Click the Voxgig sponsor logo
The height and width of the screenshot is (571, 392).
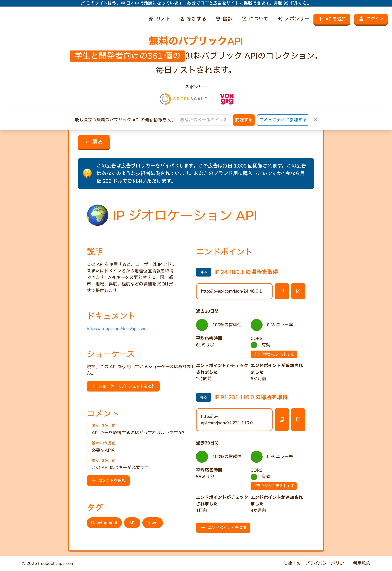227,99
